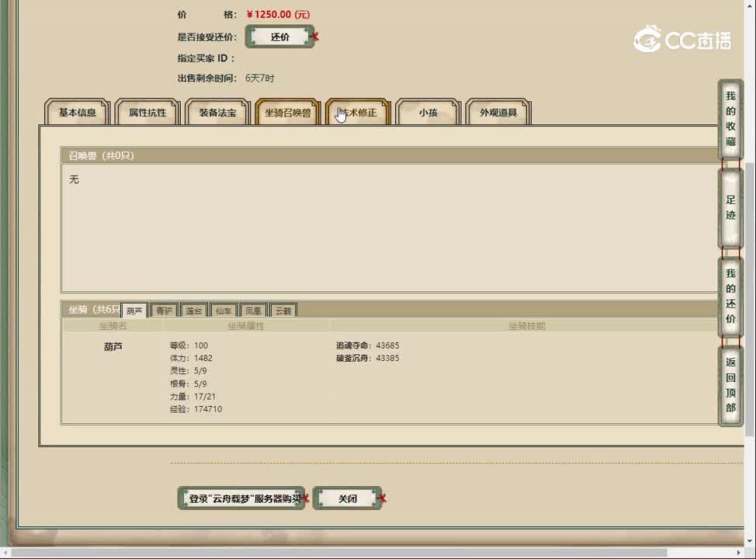Open 我的收藏 side panel button
The image size is (756, 559).
click(x=730, y=119)
